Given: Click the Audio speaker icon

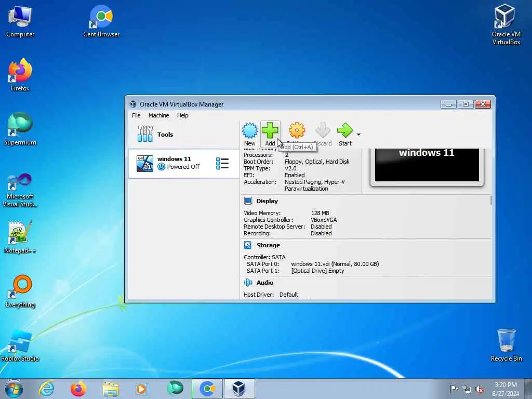Looking at the screenshot, I should [x=248, y=282].
